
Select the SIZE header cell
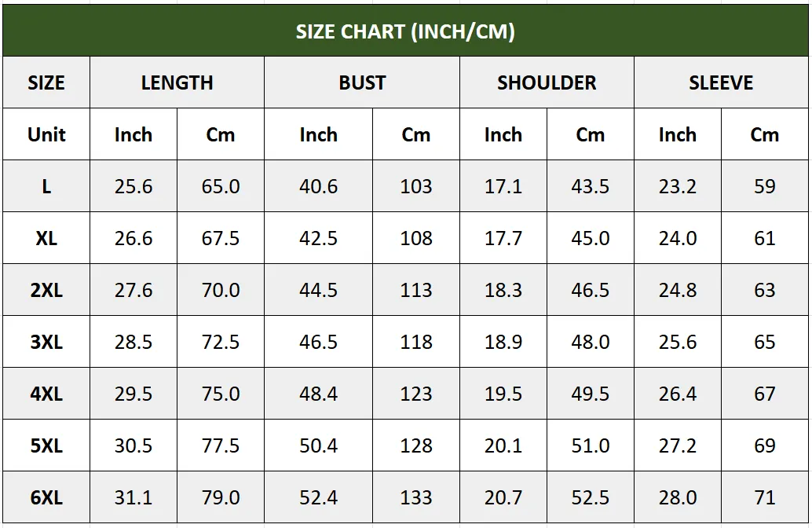[x=46, y=82]
